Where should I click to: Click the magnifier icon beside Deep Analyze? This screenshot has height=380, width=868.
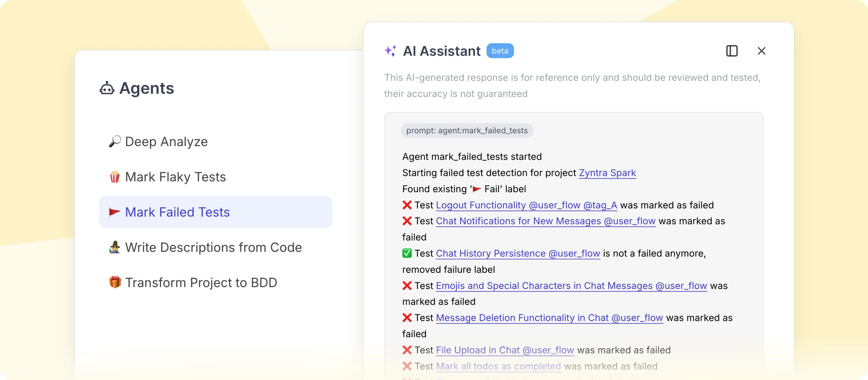pos(114,141)
